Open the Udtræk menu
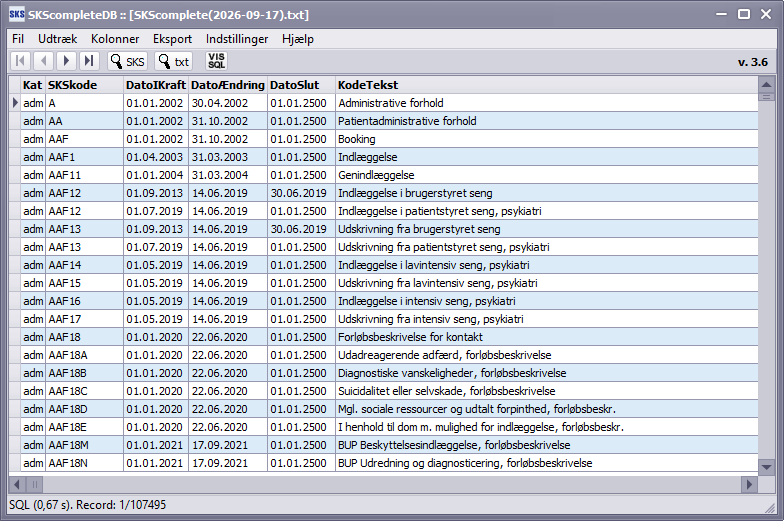Viewport: 784px width, 521px height. tap(58, 39)
